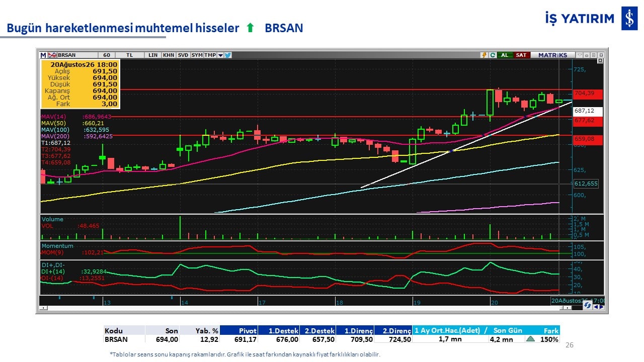
Task: Toggle the KHN button in toolbar
Action: coord(169,55)
